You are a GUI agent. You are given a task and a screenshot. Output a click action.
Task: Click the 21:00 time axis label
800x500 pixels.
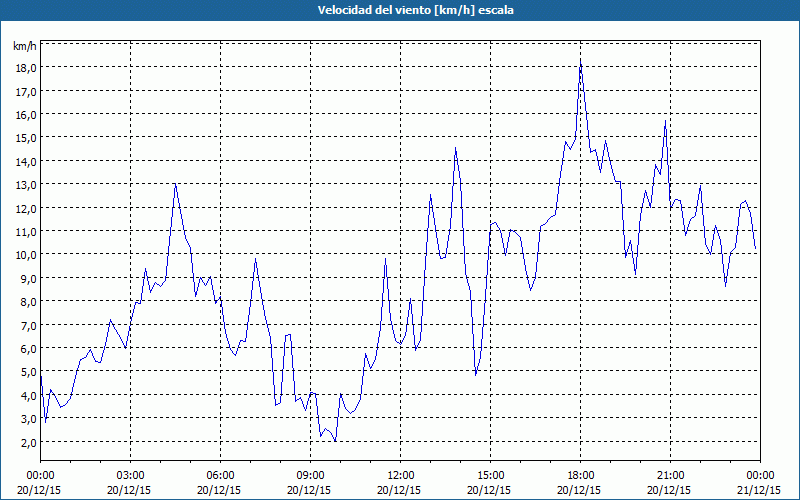click(670, 476)
